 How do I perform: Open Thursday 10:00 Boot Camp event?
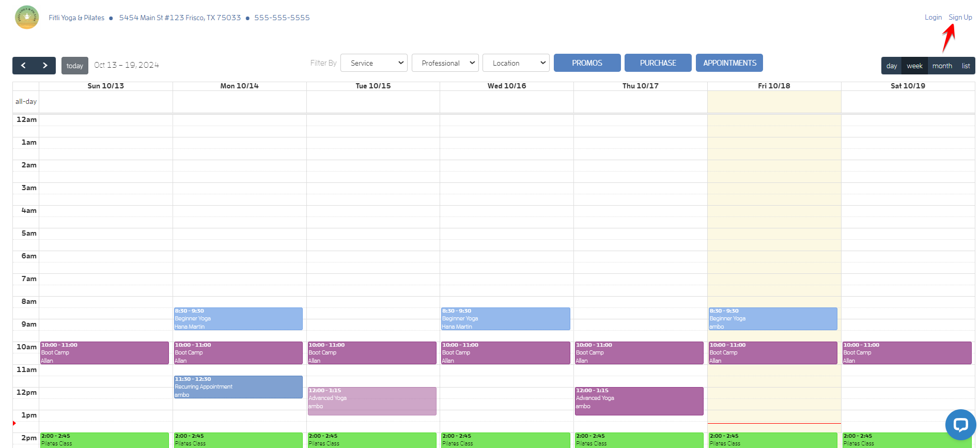[x=639, y=353]
